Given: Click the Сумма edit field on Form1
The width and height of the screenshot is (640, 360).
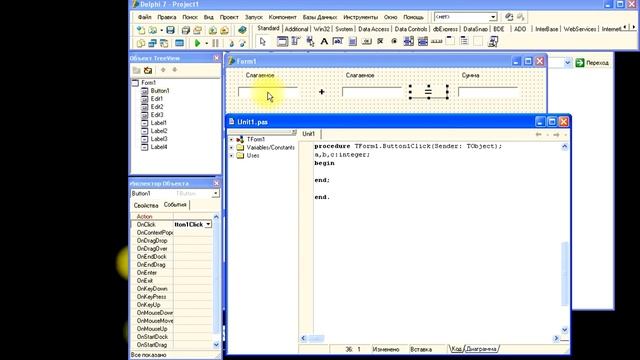Looking at the screenshot, I should tap(488, 92).
